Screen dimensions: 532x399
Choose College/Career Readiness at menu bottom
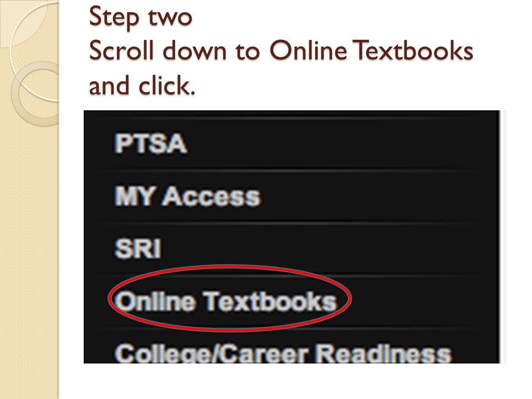(283, 353)
